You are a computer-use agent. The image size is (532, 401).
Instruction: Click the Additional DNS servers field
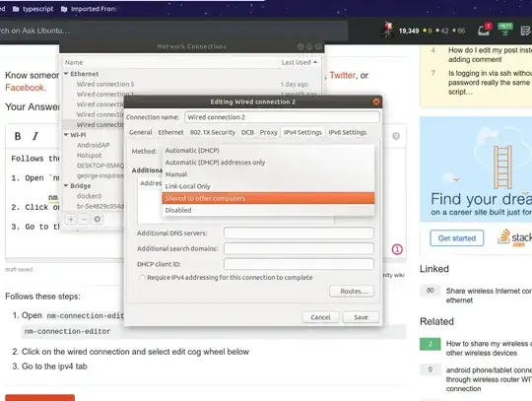click(x=299, y=234)
